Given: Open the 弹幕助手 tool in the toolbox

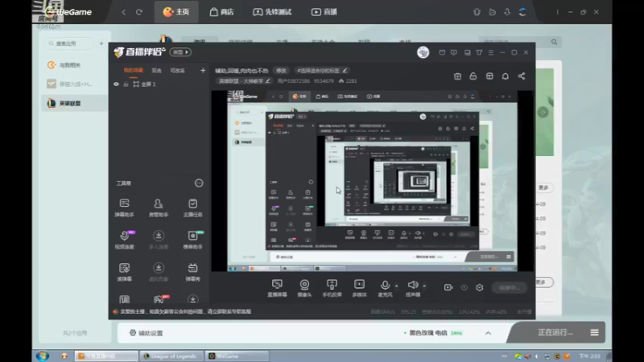Looking at the screenshot, I should coord(125,208).
